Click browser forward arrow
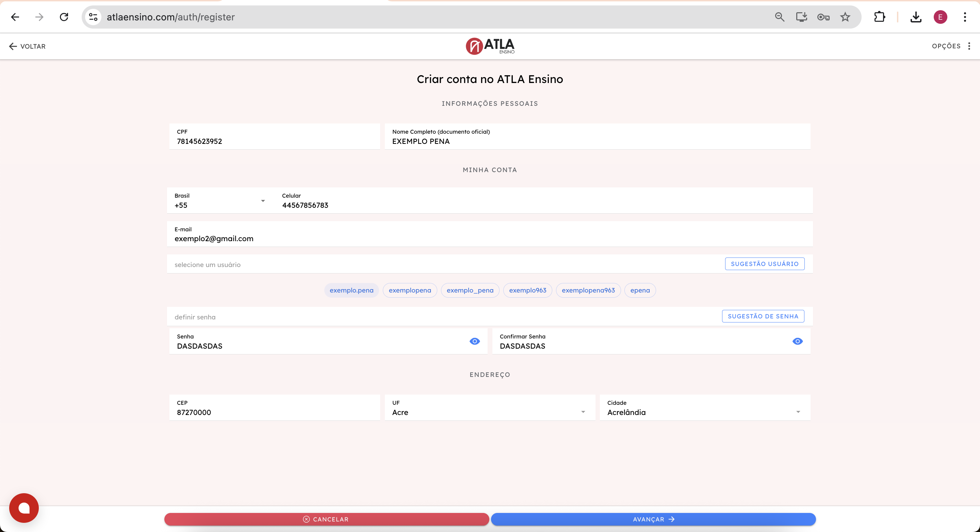This screenshot has height=532, width=980. click(x=39, y=17)
